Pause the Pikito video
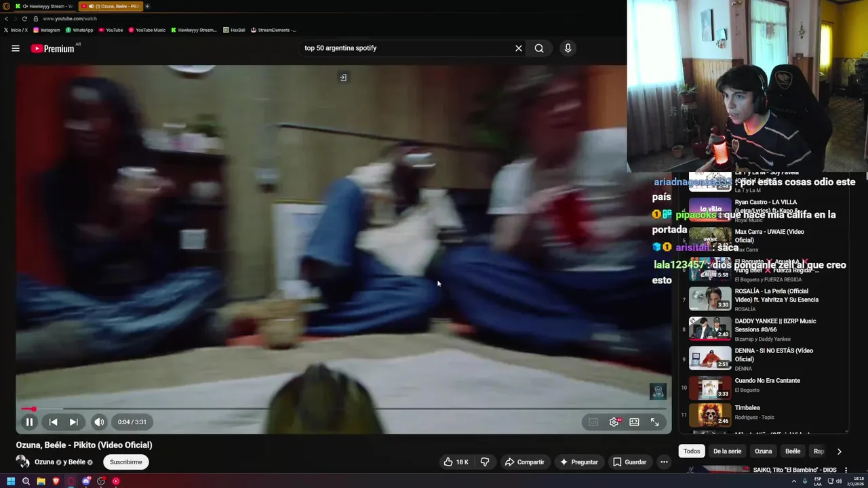Screen dimensions: 868x488 click(x=29, y=422)
